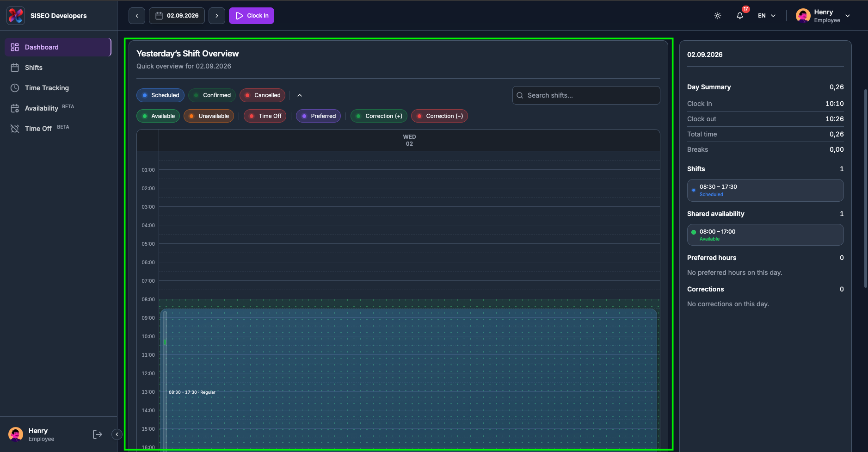Collapse the sidebar with the round chevron
This screenshot has height=452, width=868.
tap(117, 434)
